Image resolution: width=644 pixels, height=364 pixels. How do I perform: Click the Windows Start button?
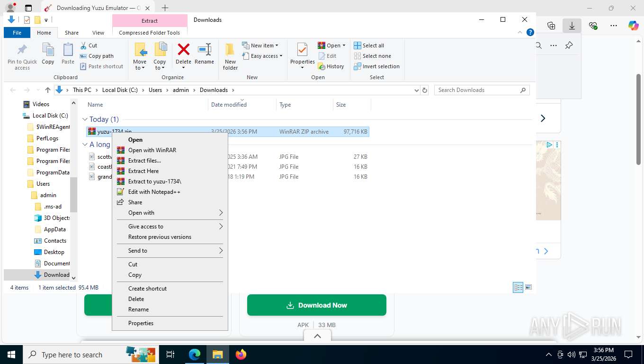pyautogui.click(x=11, y=355)
